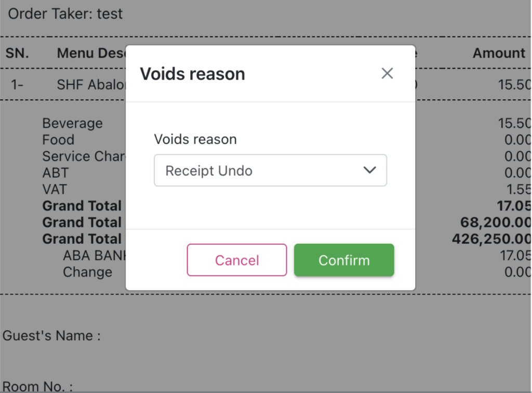Image resolution: width=532 pixels, height=393 pixels.
Task: Click the dropdown chevron arrow
Action: coord(369,171)
